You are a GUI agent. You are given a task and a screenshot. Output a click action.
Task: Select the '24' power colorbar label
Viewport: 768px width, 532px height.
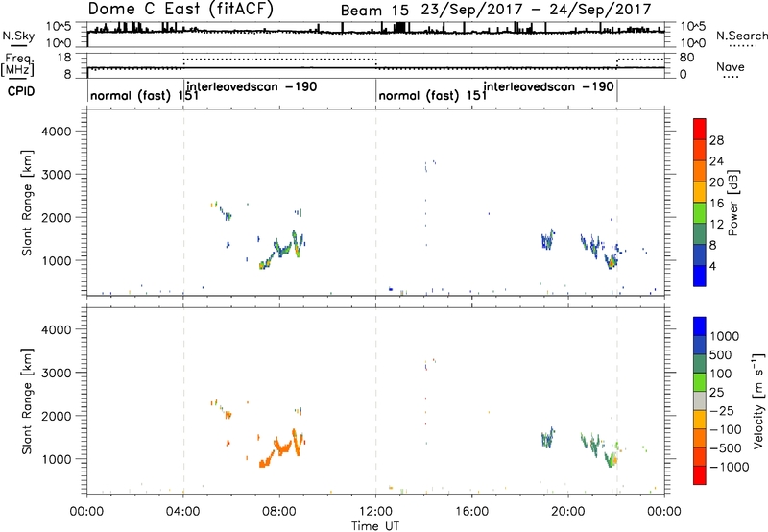(x=716, y=161)
